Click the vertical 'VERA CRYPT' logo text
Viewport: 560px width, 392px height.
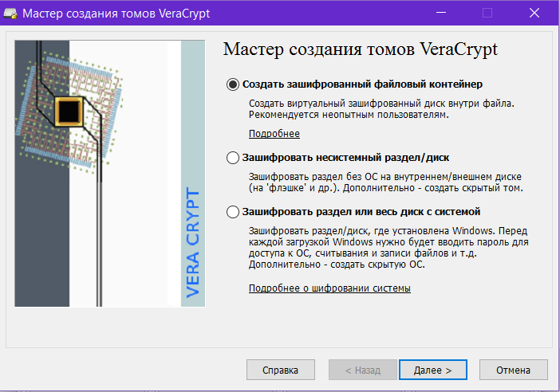(193, 242)
